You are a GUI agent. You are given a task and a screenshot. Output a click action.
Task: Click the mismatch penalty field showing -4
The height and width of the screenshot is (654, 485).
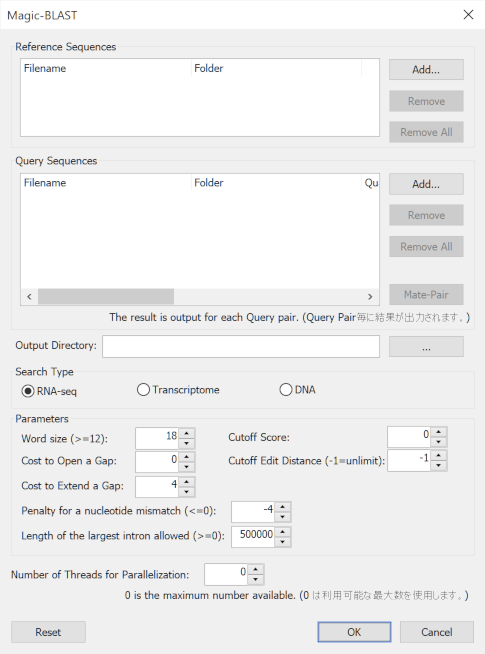(253, 512)
